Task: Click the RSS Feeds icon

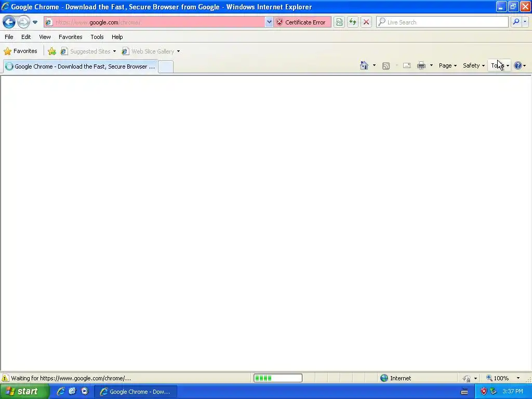Action: pos(386,66)
